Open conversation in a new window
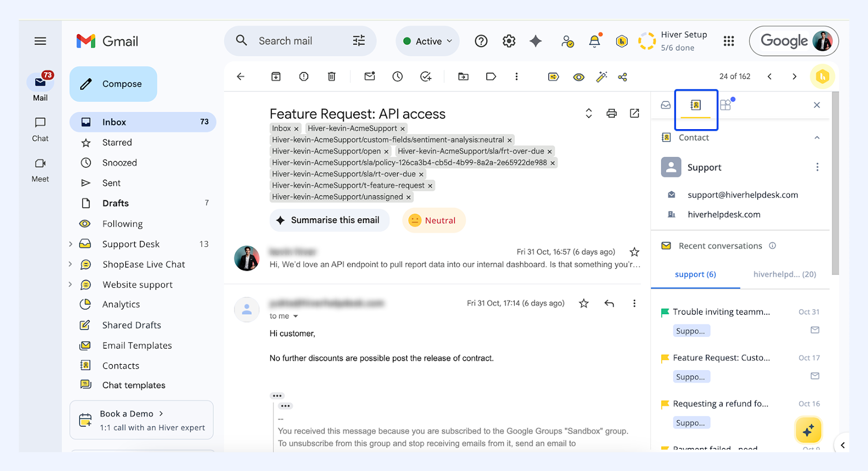This screenshot has height=471, width=868. click(x=635, y=113)
